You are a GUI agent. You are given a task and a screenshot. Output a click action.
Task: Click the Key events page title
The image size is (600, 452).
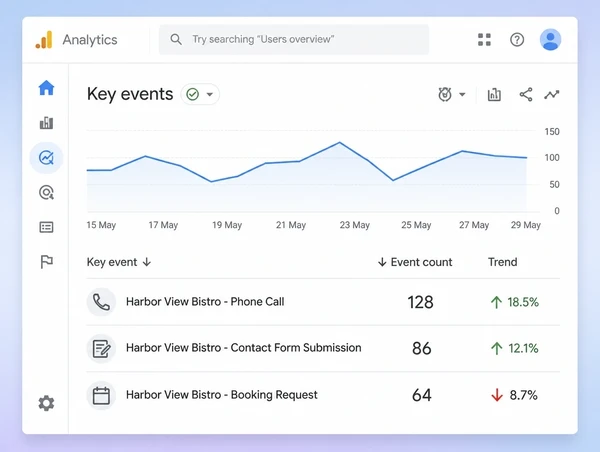coord(130,94)
